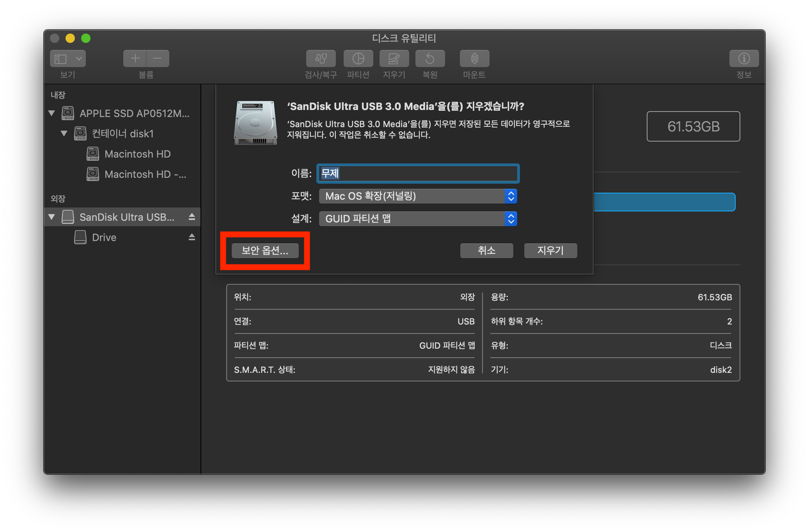This screenshot has width=809, height=532.
Task: Click the Security Options (보안 옵션...) button
Action: (265, 250)
